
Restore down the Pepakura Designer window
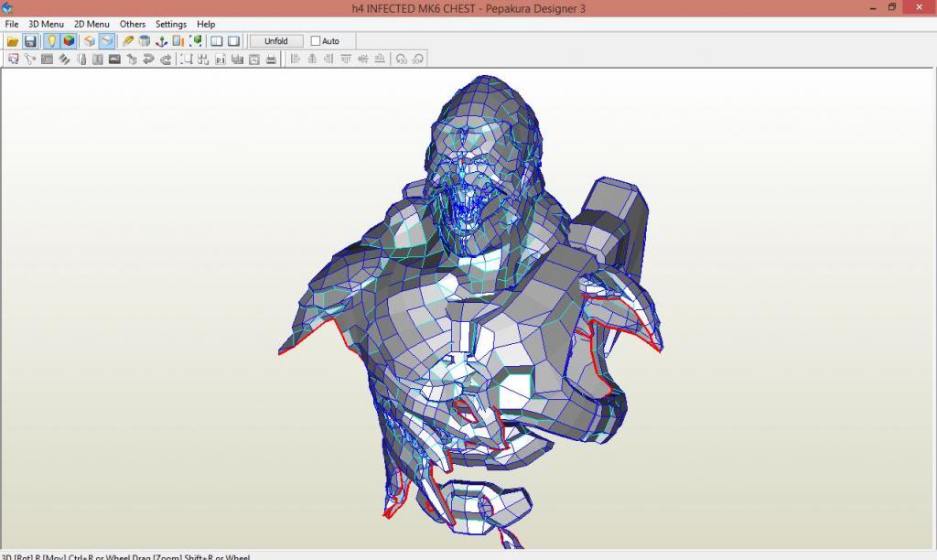891,7
